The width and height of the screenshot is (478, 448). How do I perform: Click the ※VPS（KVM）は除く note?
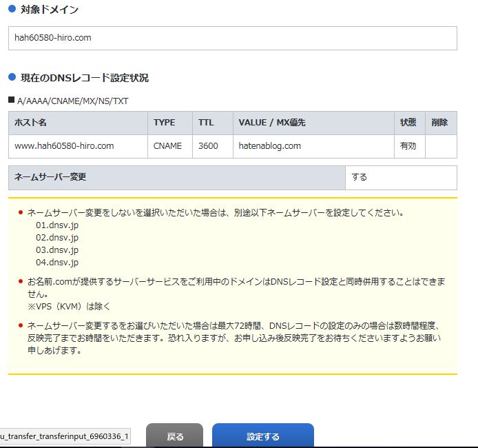click(69, 306)
